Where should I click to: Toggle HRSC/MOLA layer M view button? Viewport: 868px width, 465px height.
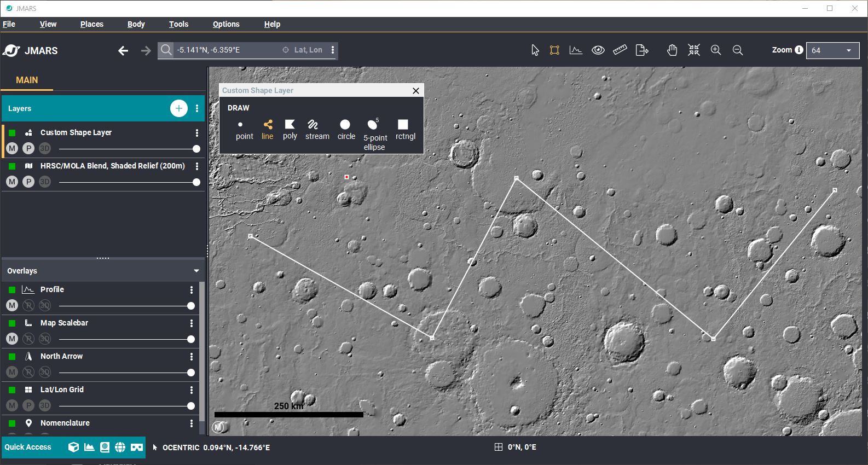click(x=12, y=182)
